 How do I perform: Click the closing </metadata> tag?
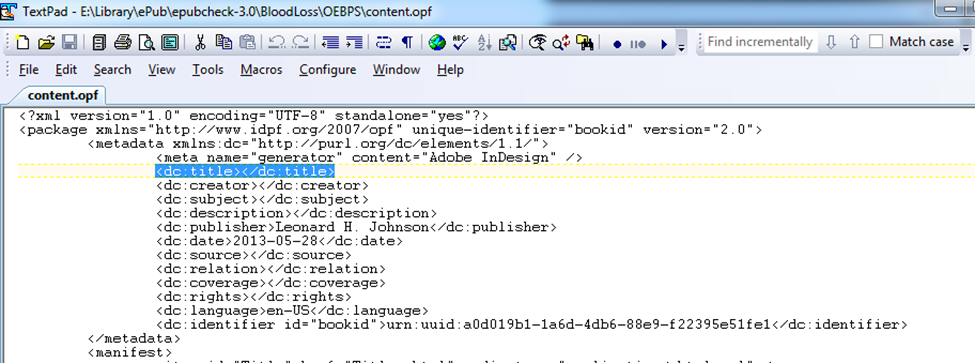coord(134,339)
